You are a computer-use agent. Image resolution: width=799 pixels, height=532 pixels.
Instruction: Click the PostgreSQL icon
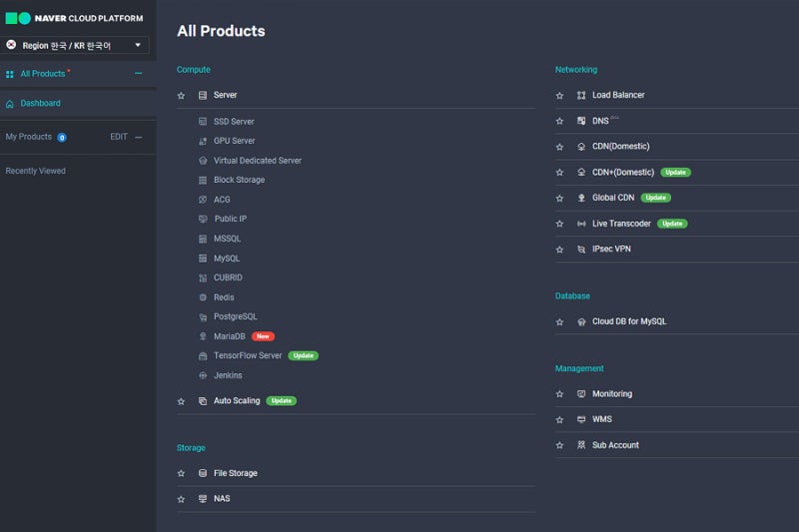coord(203,317)
